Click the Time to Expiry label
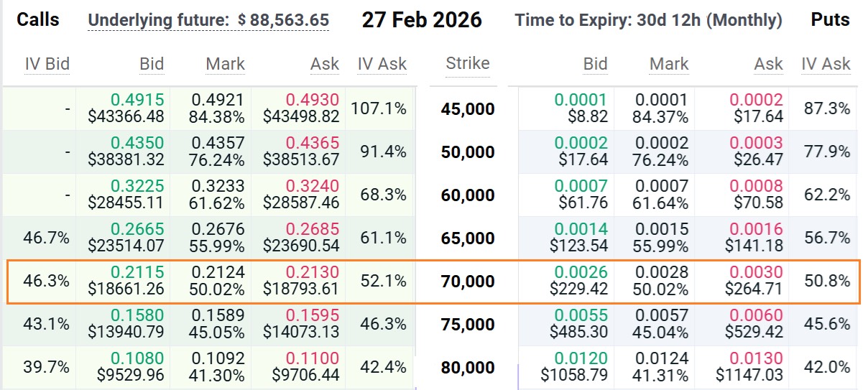This screenshot has height=390, width=868. pyautogui.click(x=648, y=20)
